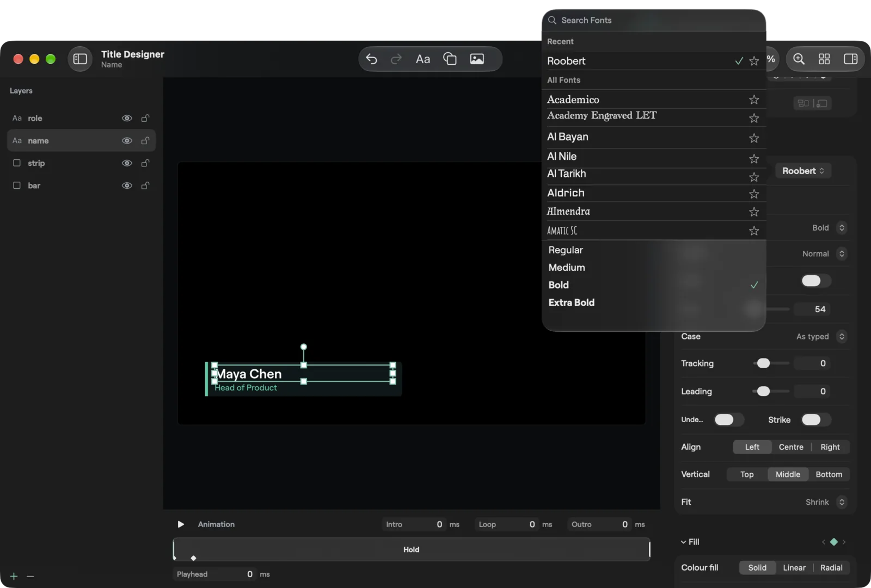Play the animation
The height and width of the screenshot is (588, 871).
(181, 524)
